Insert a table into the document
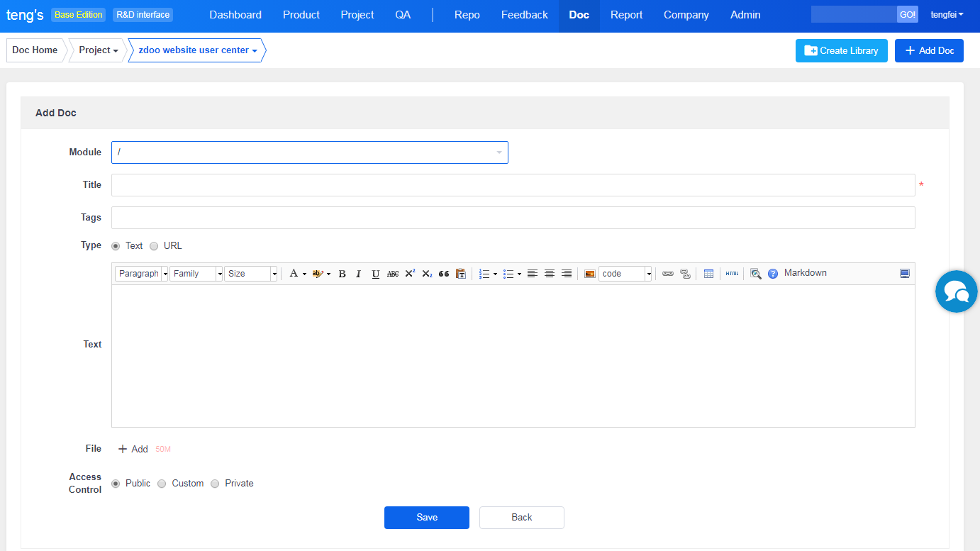The image size is (980, 551). [x=708, y=274]
